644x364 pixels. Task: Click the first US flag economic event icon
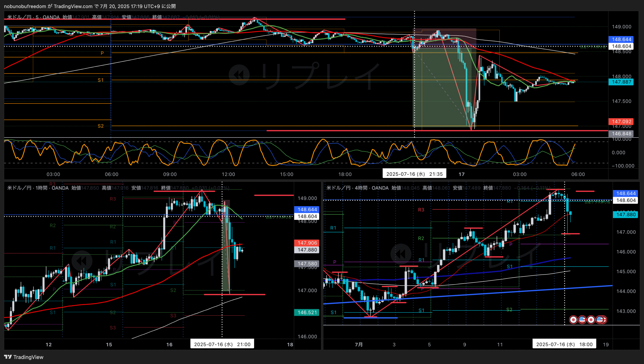tap(582, 320)
